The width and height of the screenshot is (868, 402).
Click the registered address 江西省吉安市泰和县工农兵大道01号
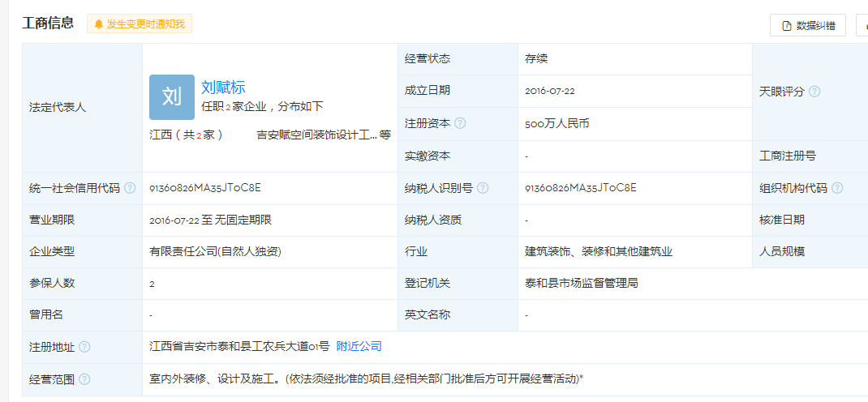click(239, 347)
